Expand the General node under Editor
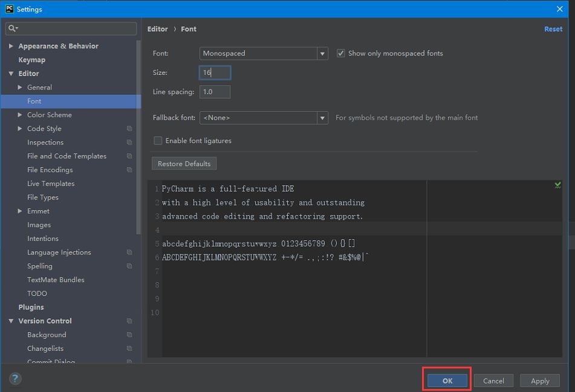The image size is (575, 392). click(x=20, y=87)
